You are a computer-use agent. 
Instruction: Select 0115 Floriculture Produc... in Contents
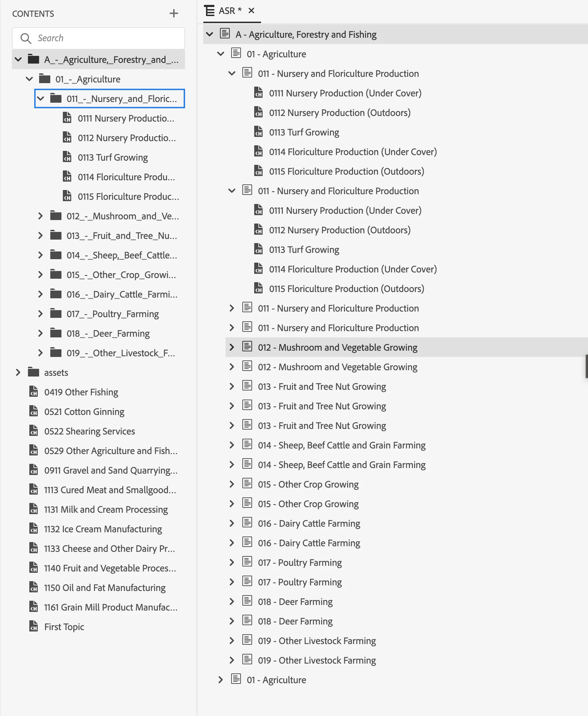(128, 197)
